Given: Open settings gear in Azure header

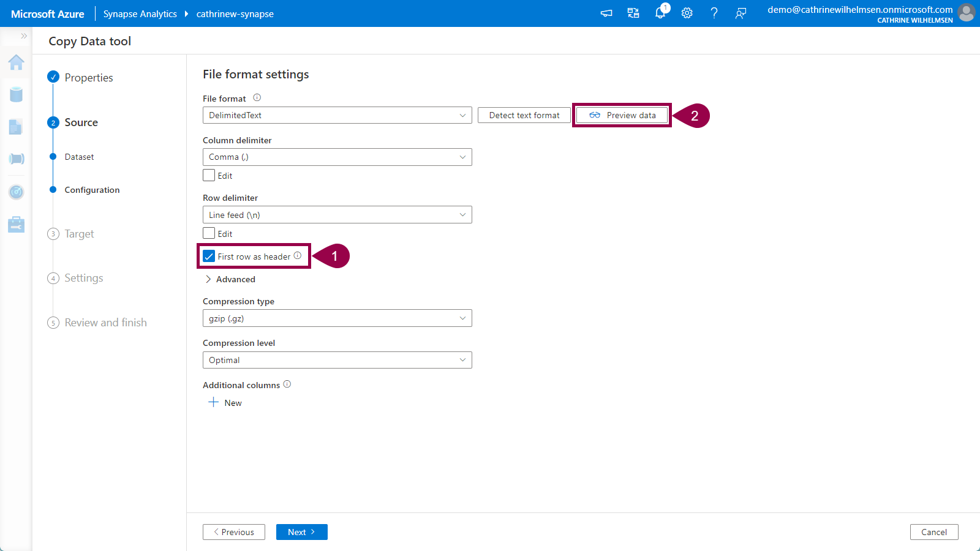Looking at the screenshot, I should pos(687,13).
